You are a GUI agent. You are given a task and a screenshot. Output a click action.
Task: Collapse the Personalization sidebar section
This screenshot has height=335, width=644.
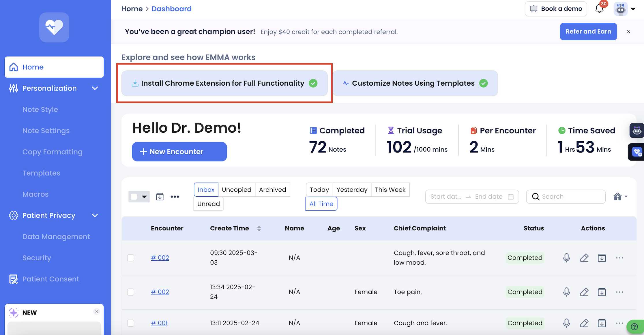click(95, 88)
